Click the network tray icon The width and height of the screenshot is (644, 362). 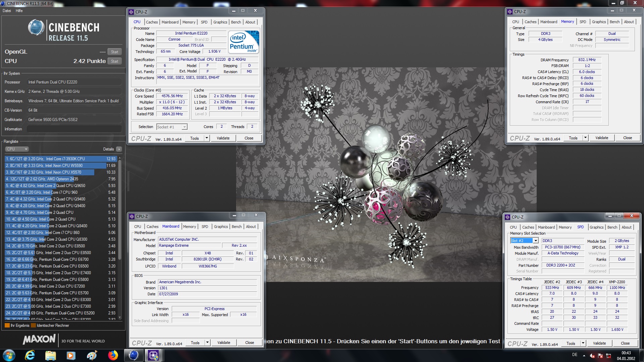(x=608, y=356)
